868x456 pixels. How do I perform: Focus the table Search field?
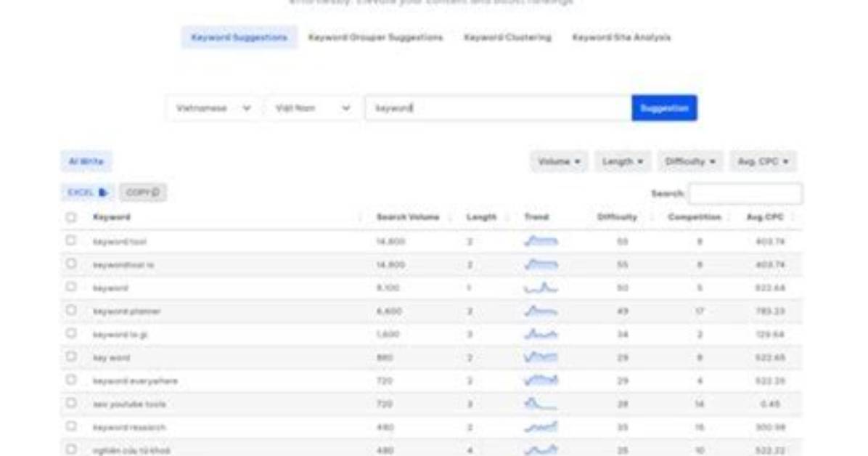click(745, 193)
